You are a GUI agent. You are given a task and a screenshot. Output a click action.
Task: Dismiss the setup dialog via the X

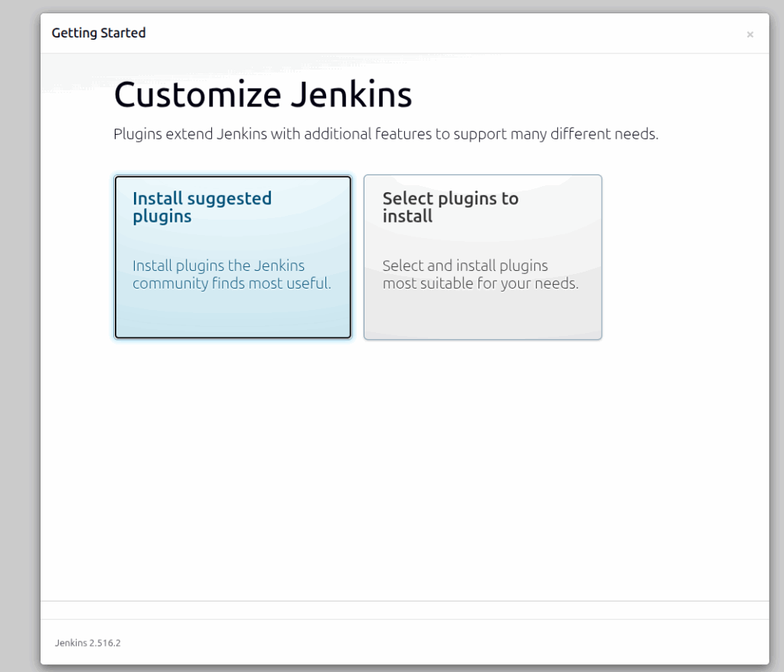[750, 34]
